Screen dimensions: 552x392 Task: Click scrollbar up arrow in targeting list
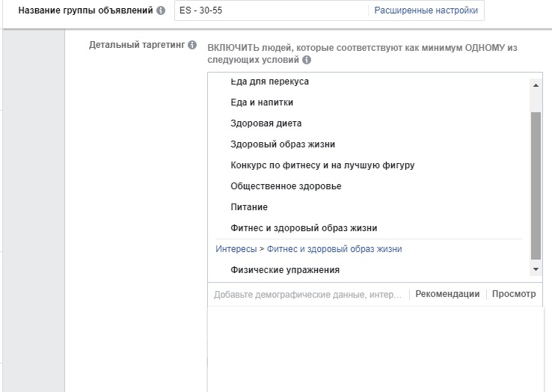click(x=536, y=85)
